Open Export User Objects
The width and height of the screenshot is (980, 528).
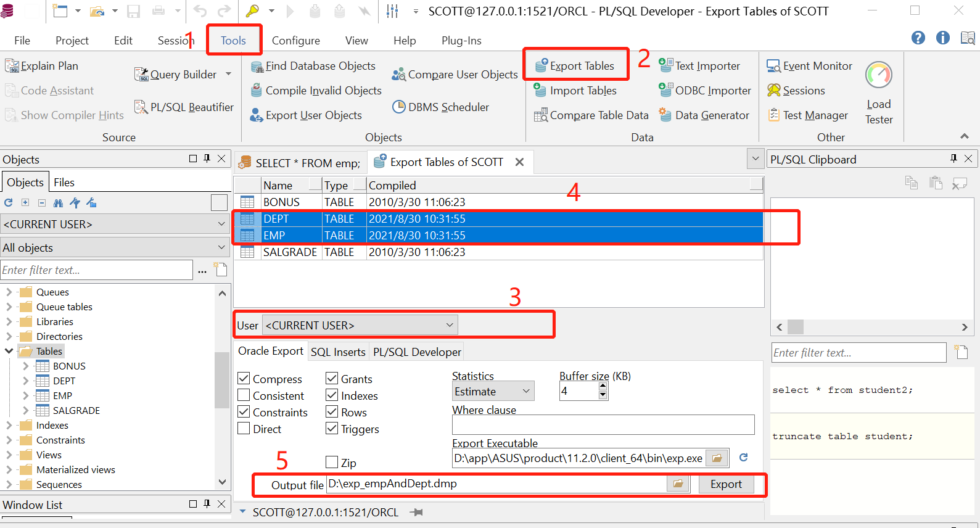click(306, 115)
